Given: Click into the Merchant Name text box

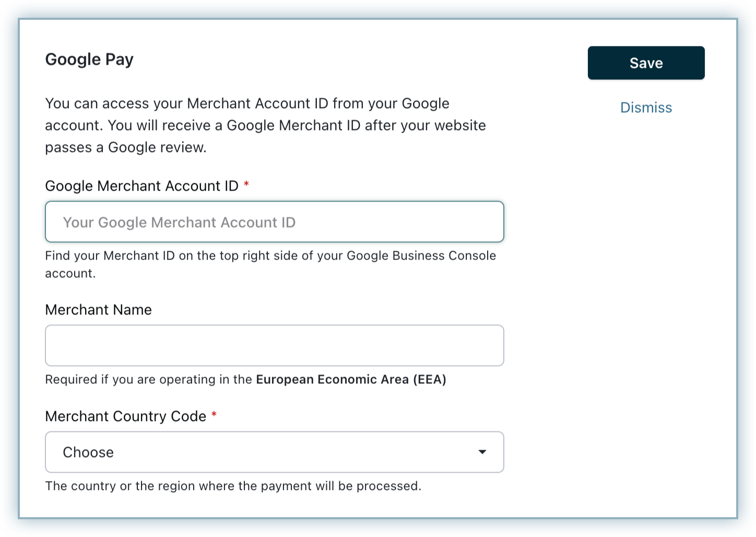Looking at the screenshot, I should [274, 346].
